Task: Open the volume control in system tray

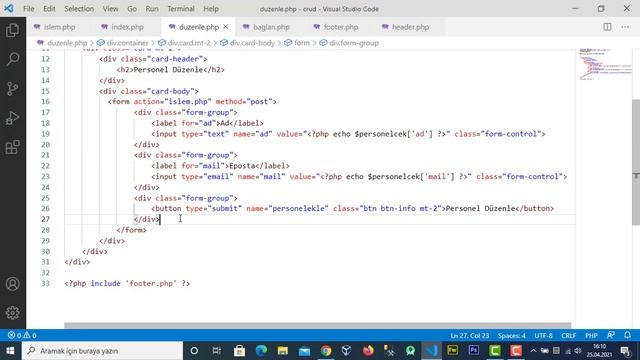Action: [578, 351]
